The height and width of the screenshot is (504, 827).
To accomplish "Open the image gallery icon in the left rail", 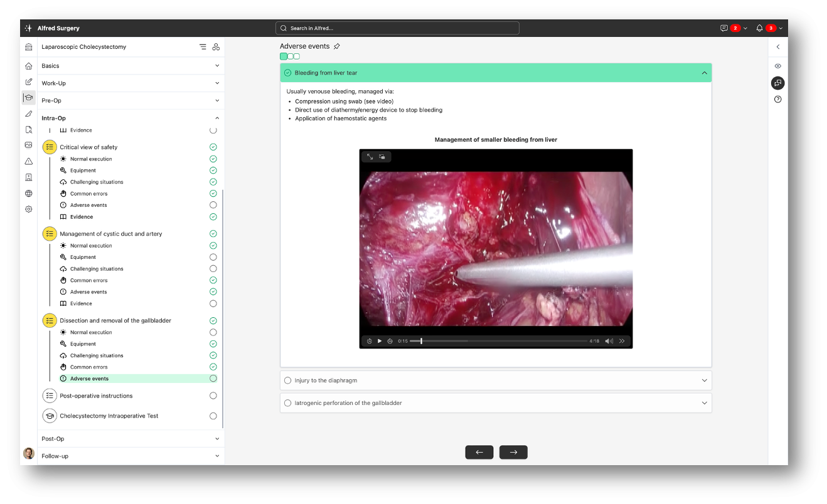I will click(x=28, y=145).
